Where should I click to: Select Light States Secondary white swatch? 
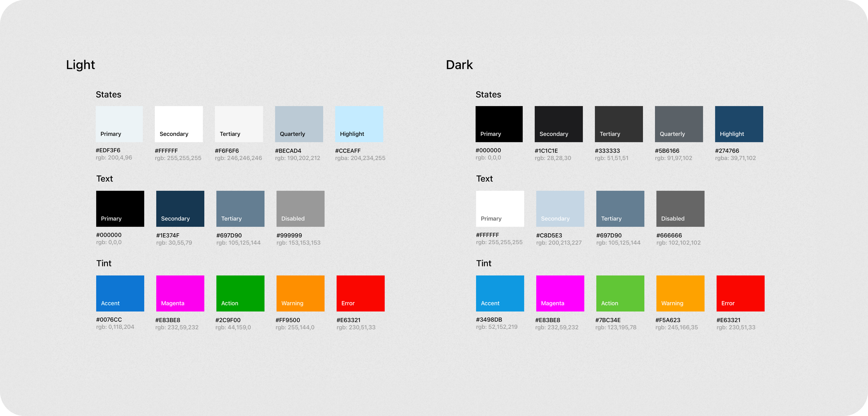(179, 124)
